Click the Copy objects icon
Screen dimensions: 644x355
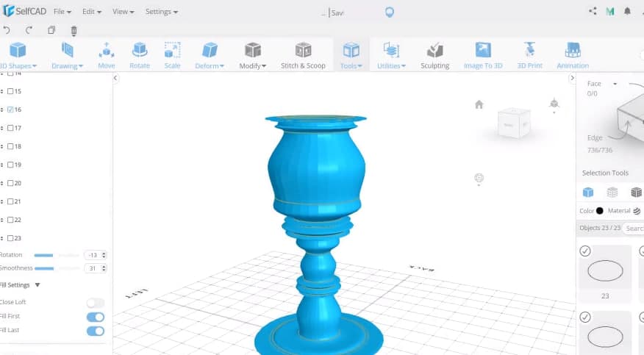(x=51, y=30)
